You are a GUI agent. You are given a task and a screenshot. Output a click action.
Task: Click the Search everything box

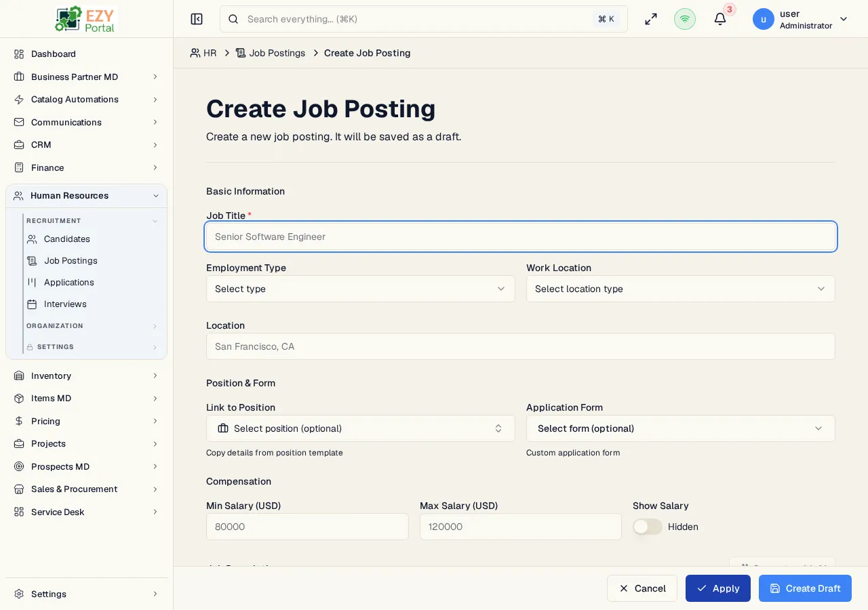[x=424, y=19]
